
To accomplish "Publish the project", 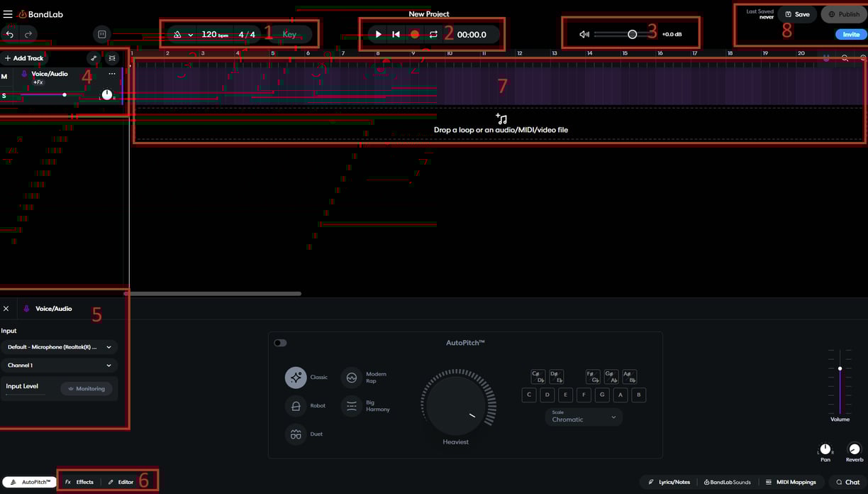I will [x=844, y=14].
